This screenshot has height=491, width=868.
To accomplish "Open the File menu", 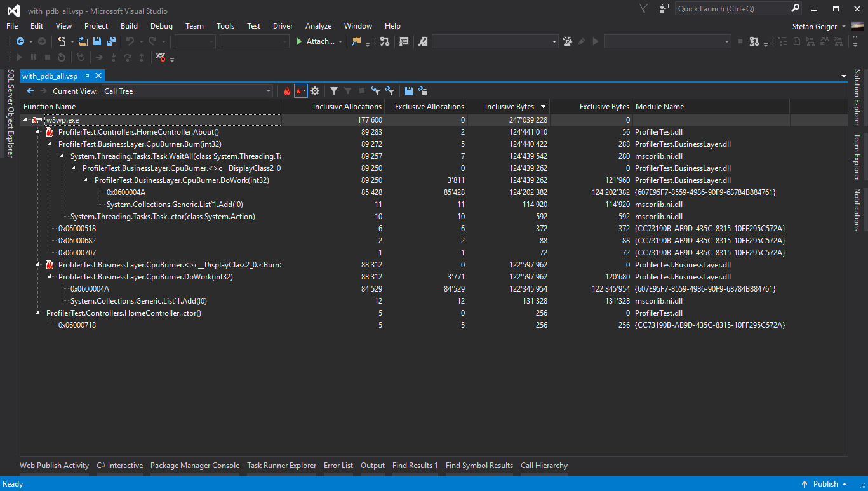I will (12, 26).
